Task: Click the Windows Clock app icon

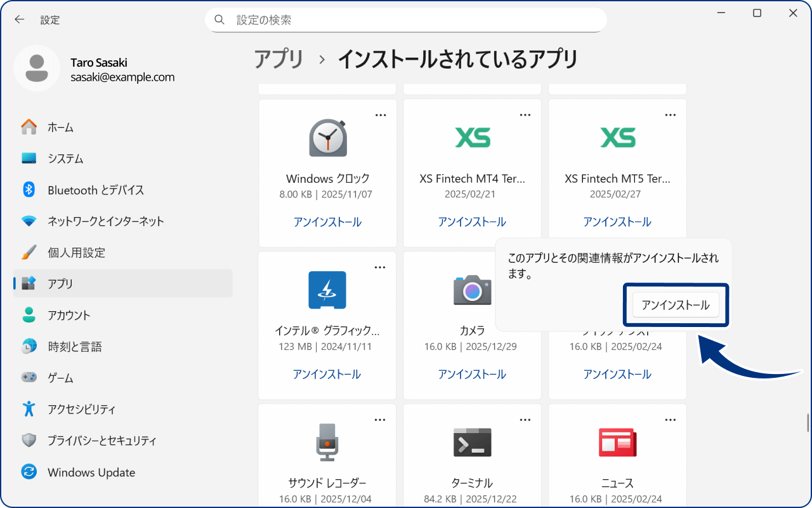Action: pos(327,138)
